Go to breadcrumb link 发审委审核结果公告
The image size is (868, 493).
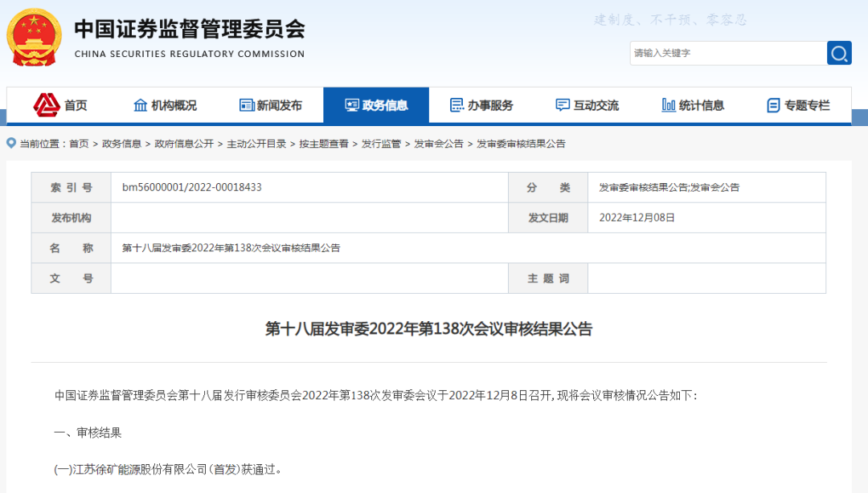(521, 144)
